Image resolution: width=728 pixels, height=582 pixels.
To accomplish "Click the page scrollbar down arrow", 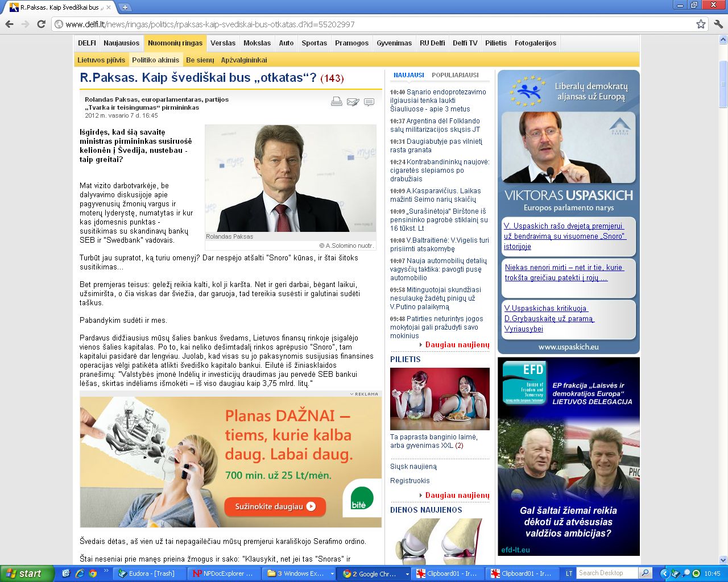I will (723, 560).
